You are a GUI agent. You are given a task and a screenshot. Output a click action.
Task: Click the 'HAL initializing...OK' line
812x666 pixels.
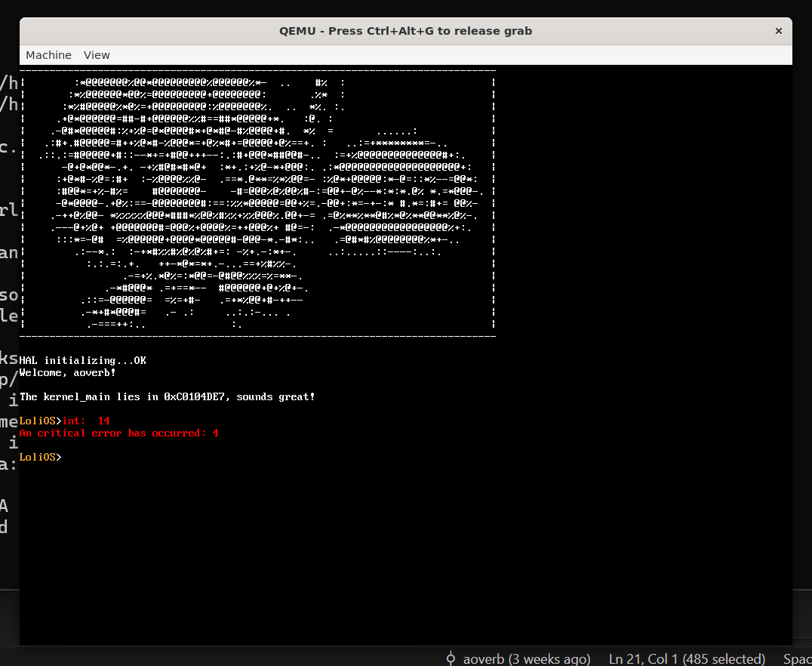[82, 360]
